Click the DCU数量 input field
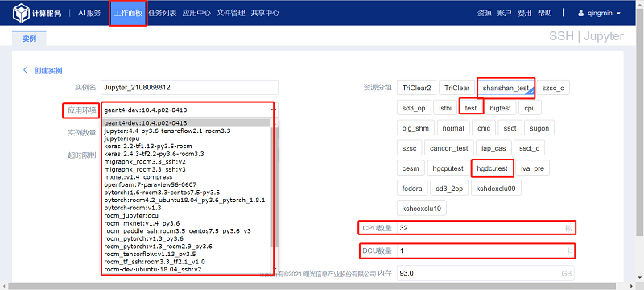Viewport: 644px width, 290px height. pyautogui.click(x=485, y=251)
